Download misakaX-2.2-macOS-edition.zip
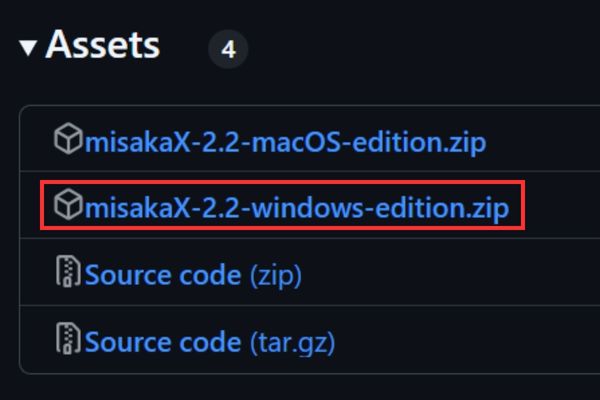The image size is (600, 400). (x=285, y=141)
